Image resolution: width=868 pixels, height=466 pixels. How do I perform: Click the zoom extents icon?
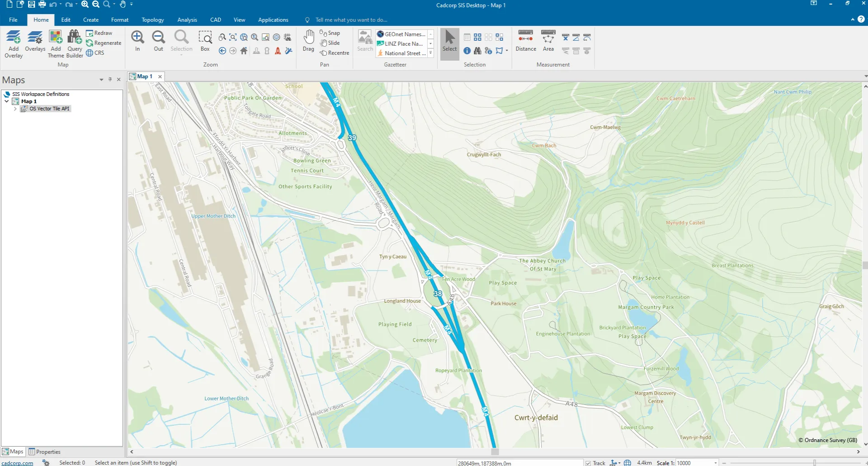tap(233, 37)
